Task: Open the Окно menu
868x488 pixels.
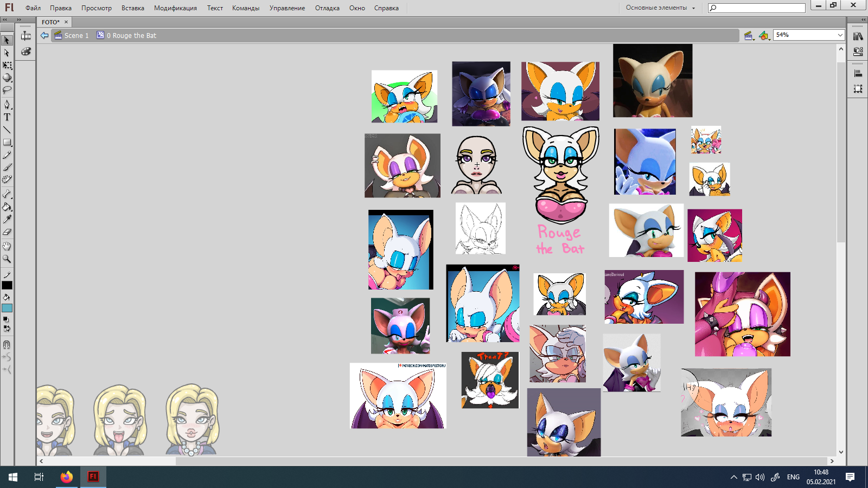Action: click(x=357, y=8)
